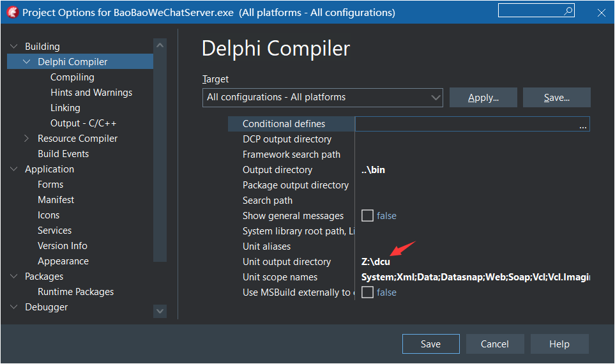Click the Save button at the bottom
The width and height of the screenshot is (615, 364).
click(430, 344)
